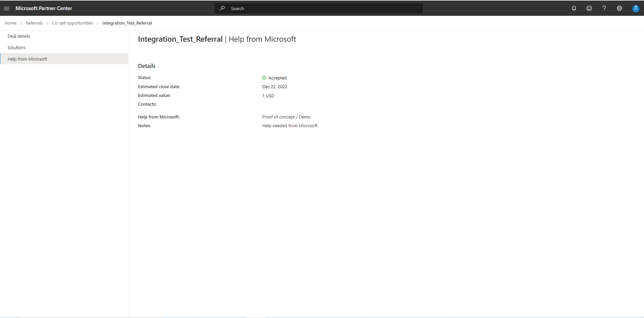
Task: Open the hamburger navigation menu
Action: tap(6, 8)
